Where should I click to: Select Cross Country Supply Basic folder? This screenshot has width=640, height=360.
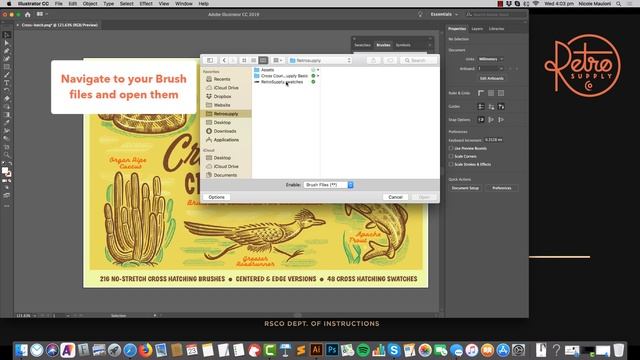tap(284, 76)
